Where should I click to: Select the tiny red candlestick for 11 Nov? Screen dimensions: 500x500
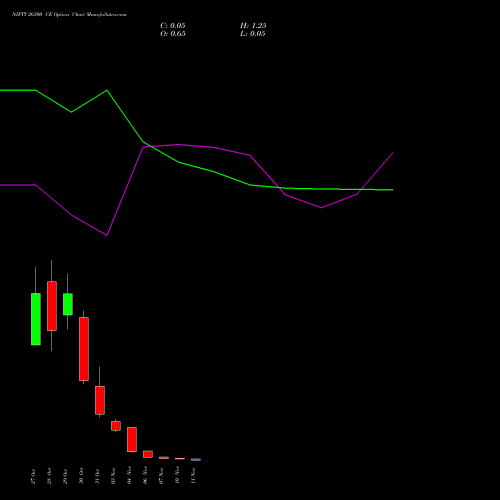(x=196, y=459)
